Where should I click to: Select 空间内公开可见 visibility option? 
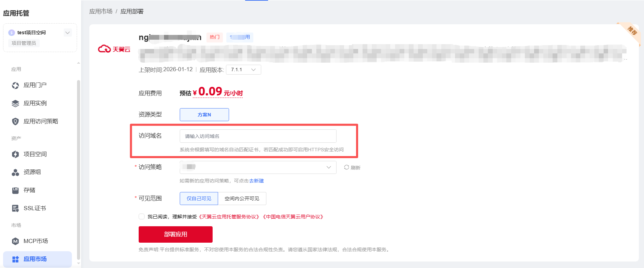tap(242, 199)
